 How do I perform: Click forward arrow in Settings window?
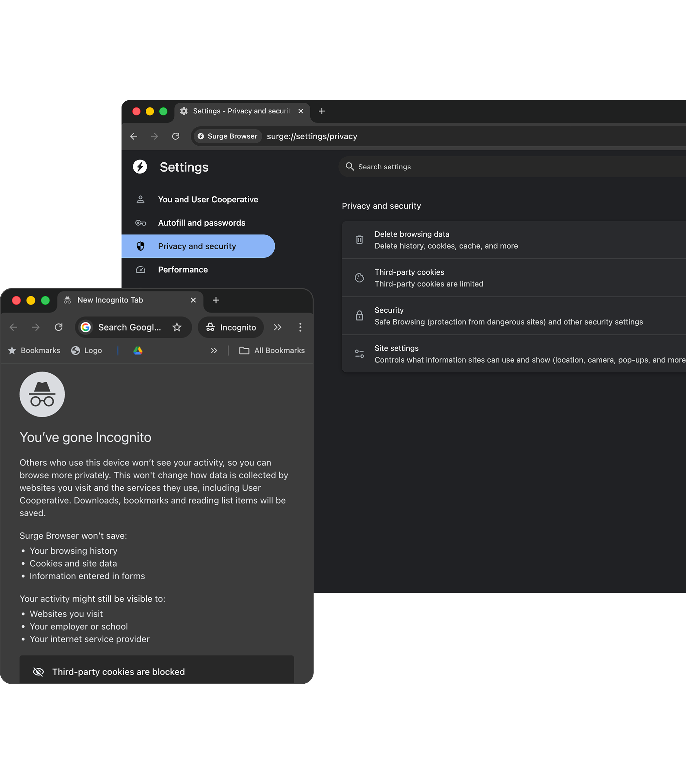click(154, 136)
